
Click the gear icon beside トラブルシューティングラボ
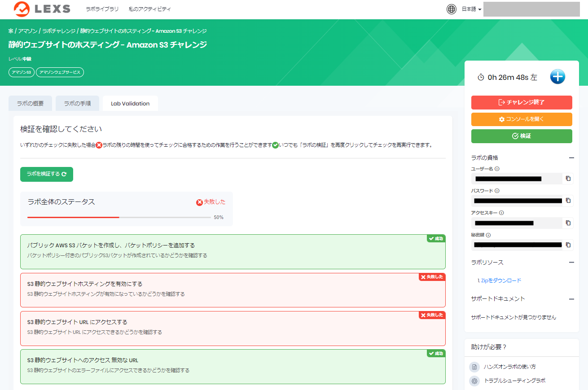474,381
